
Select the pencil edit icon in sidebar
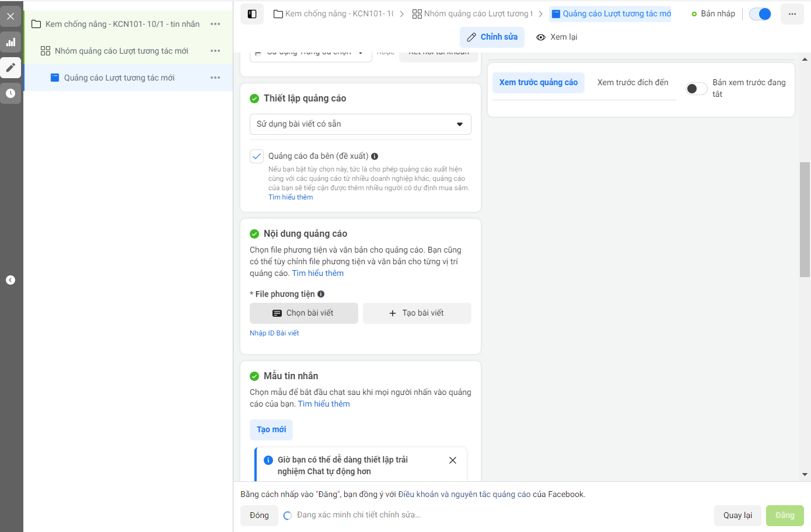[11, 68]
